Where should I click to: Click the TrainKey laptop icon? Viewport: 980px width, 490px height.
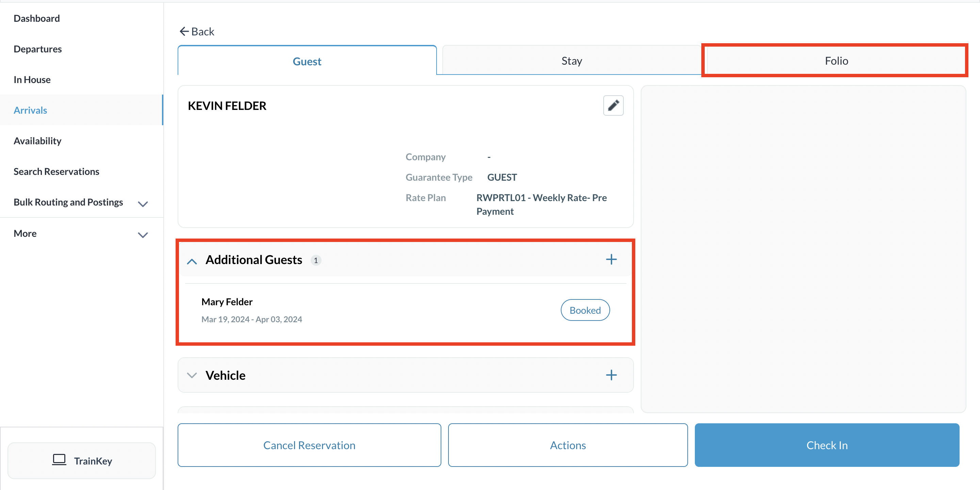click(x=59, y=460)
